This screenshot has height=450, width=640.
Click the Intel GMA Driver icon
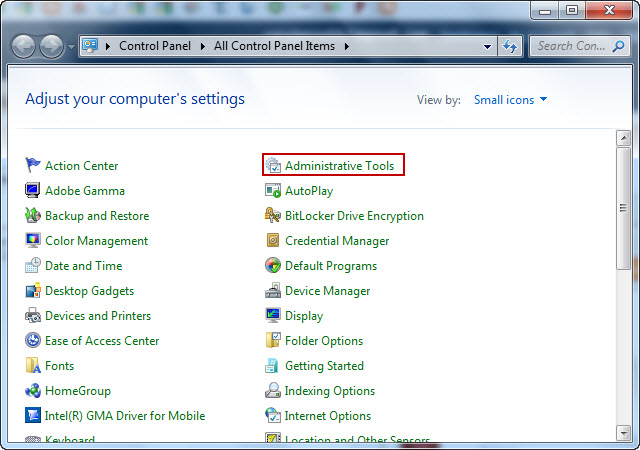coord(33,415)
